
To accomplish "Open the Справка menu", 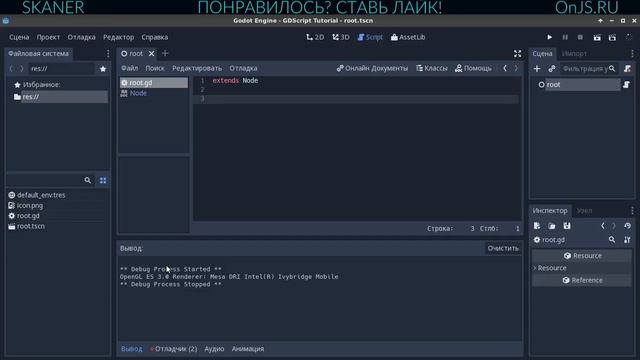I will click(x=155, y=37).
